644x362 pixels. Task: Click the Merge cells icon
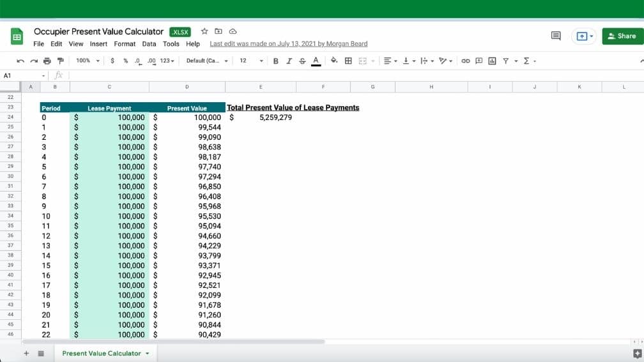pyautogui.click(x=363, y=61)
